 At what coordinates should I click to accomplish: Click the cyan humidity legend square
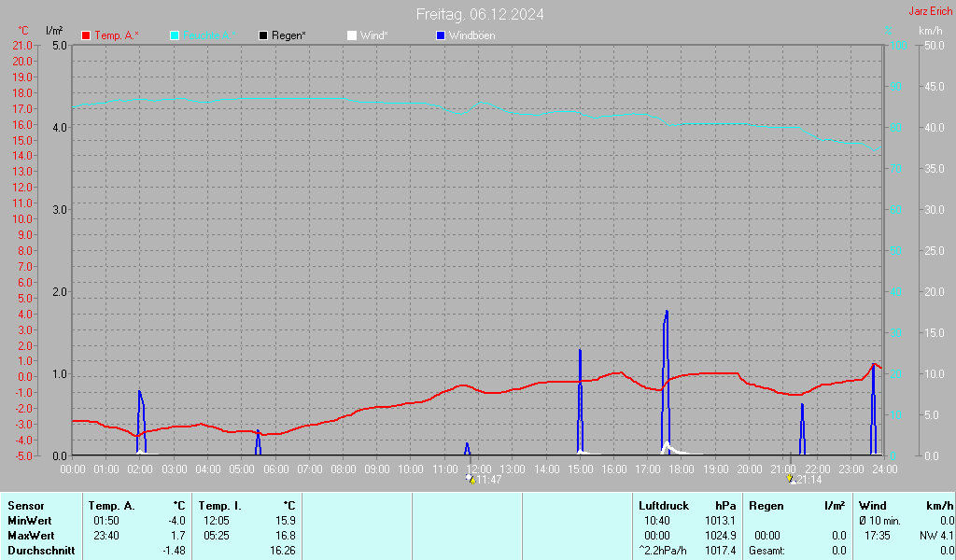[175, 35]
